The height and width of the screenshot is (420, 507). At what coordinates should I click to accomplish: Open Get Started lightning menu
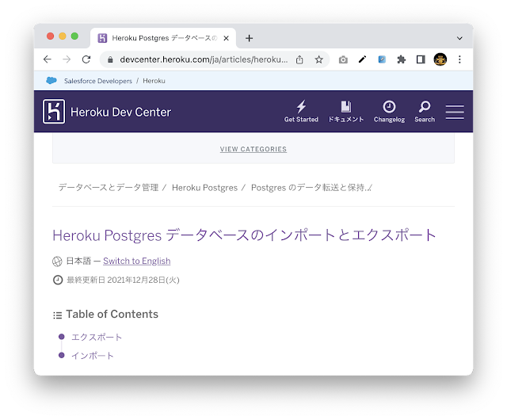click(301, 112)
